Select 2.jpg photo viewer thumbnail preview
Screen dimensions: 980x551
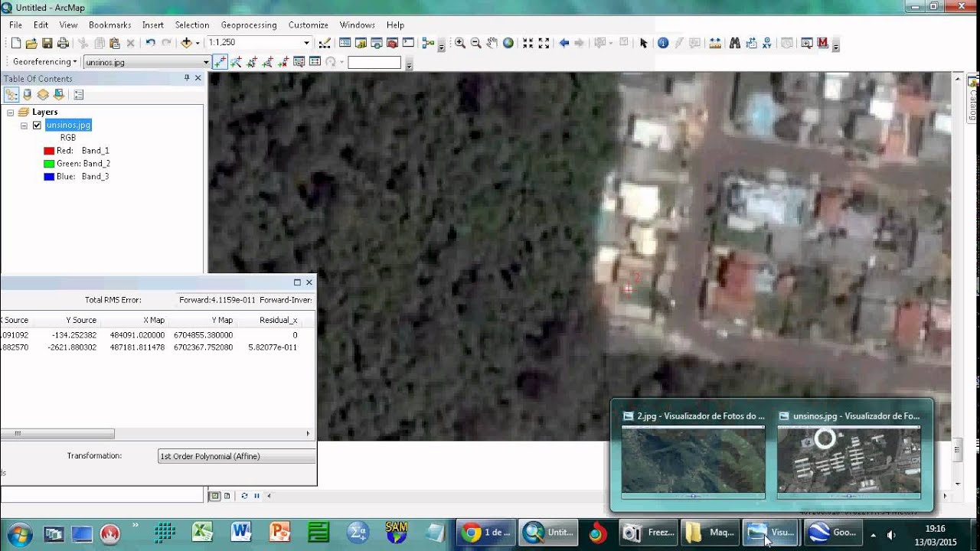[693, 459]
